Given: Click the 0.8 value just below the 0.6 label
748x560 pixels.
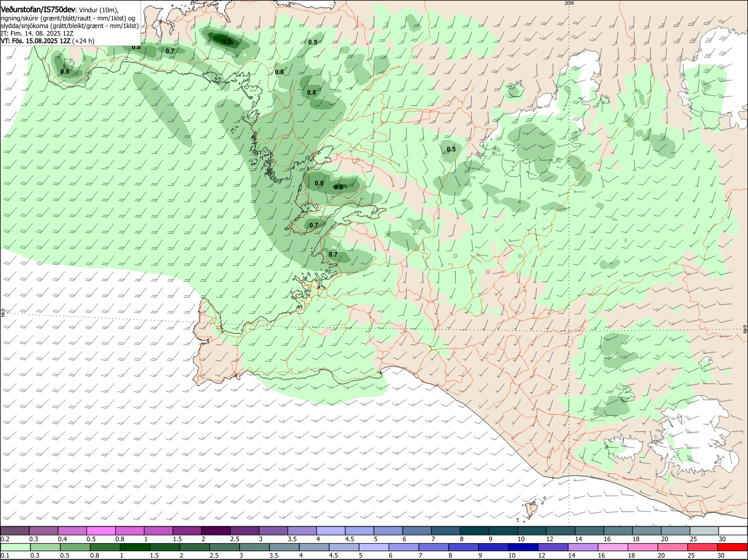Looking at the screenshot, I should click(311, 92).
